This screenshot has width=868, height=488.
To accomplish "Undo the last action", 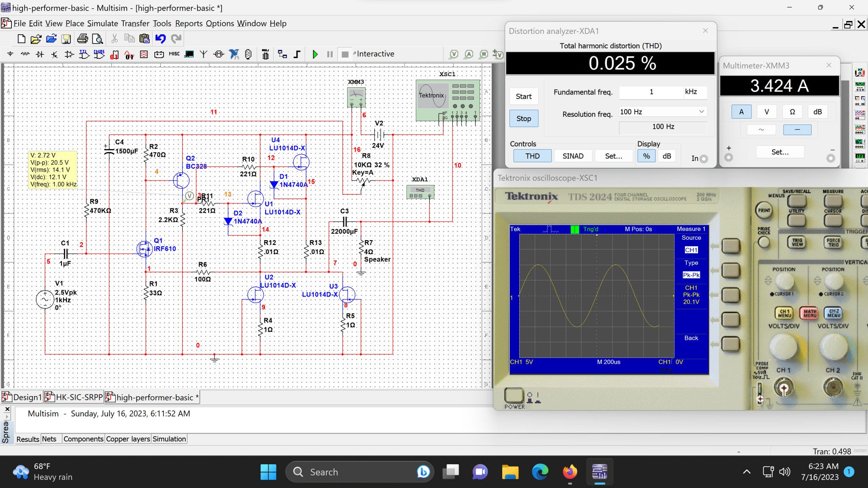I will click(x=160, y=39).
